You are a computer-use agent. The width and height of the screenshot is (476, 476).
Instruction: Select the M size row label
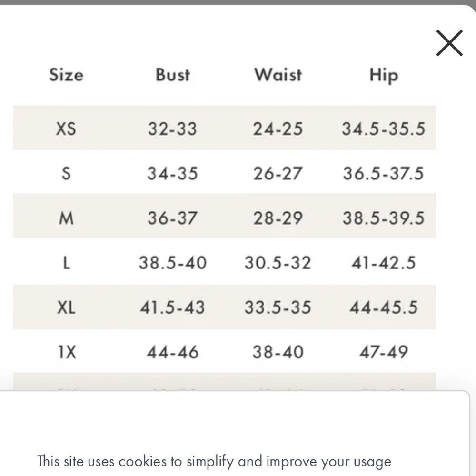pos(66,218)
